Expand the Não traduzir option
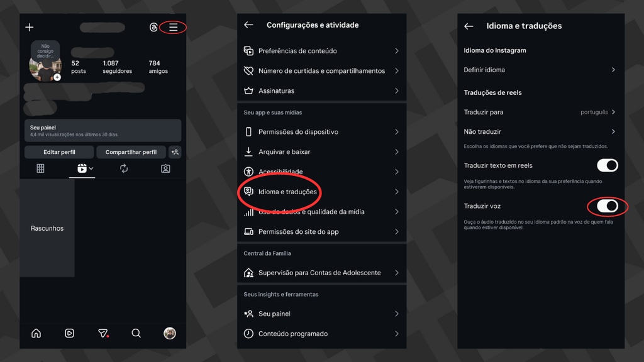This screenshot has height=362, width=644. pos(540,132)
